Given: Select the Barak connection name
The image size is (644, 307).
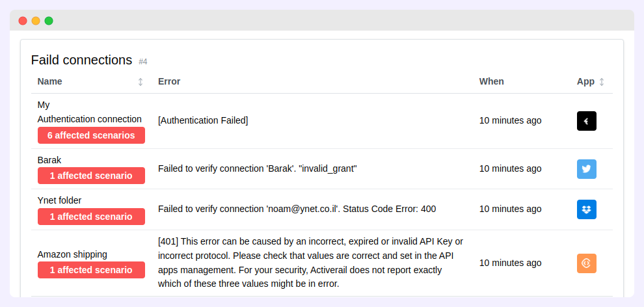Looking at the screenshot, I should tap(49, 160).
